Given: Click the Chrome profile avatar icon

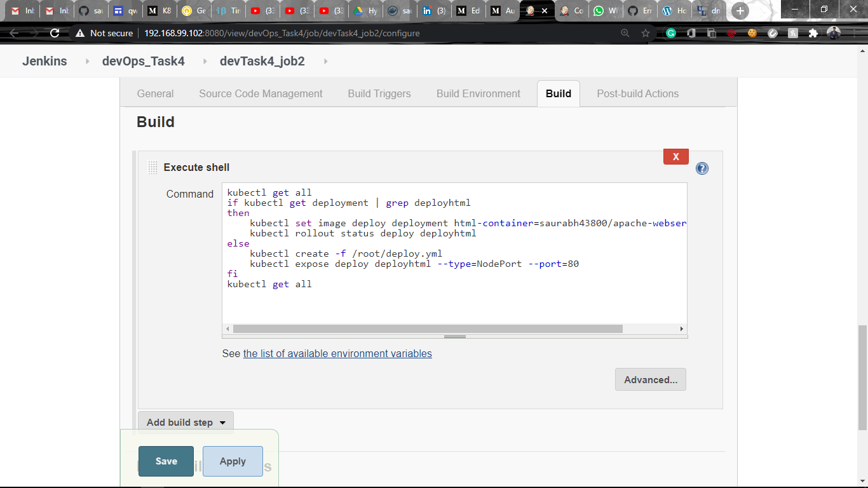Looking at the screenshot, I should (x=833, y=34).
